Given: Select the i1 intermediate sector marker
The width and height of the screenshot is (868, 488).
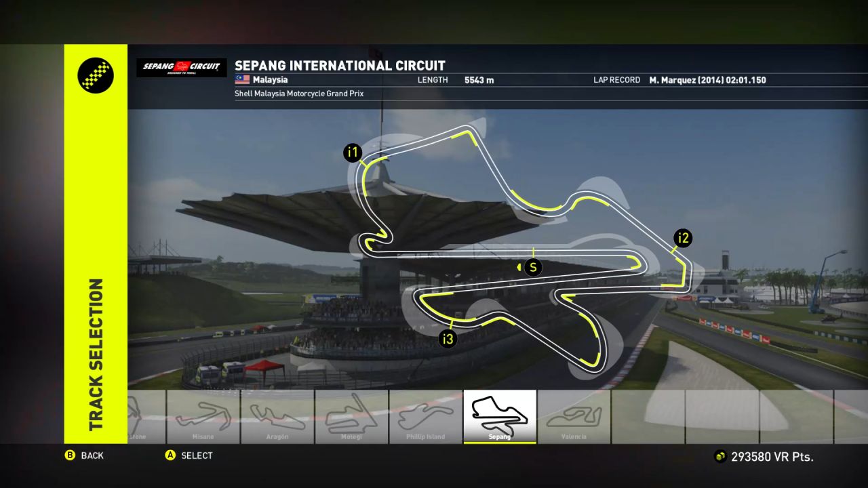Looking at the screenshot, I should pyautogui.click(x=352, y=153).
